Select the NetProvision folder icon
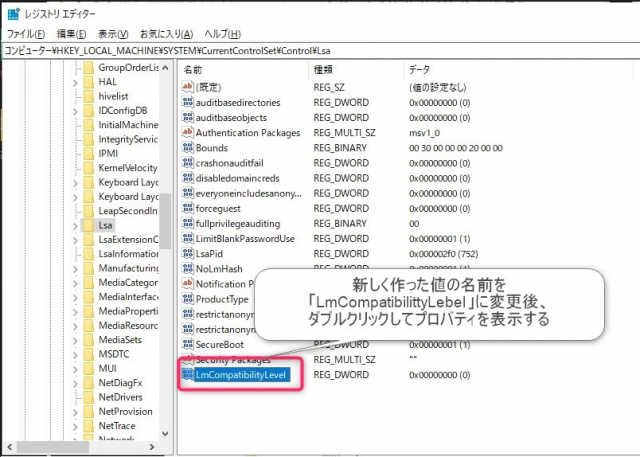This screenshot has width=640, height=457. [89, 411]
